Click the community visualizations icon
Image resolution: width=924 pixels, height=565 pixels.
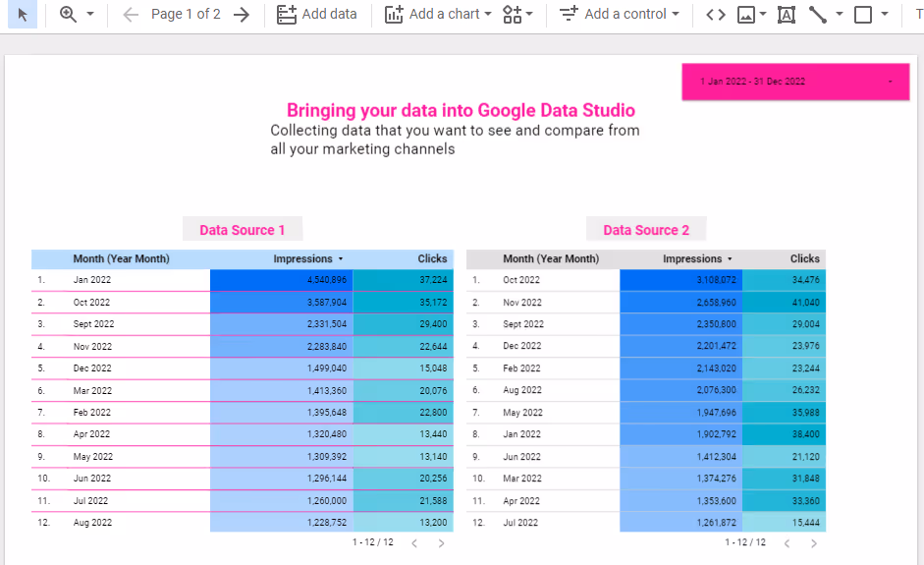coord(513,14)
